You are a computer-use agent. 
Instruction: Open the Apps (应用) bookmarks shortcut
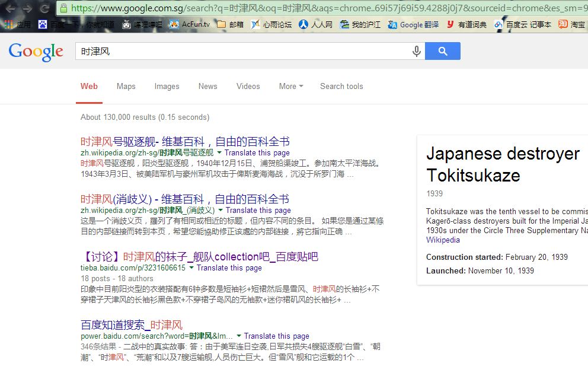click(x=18, y=25)
